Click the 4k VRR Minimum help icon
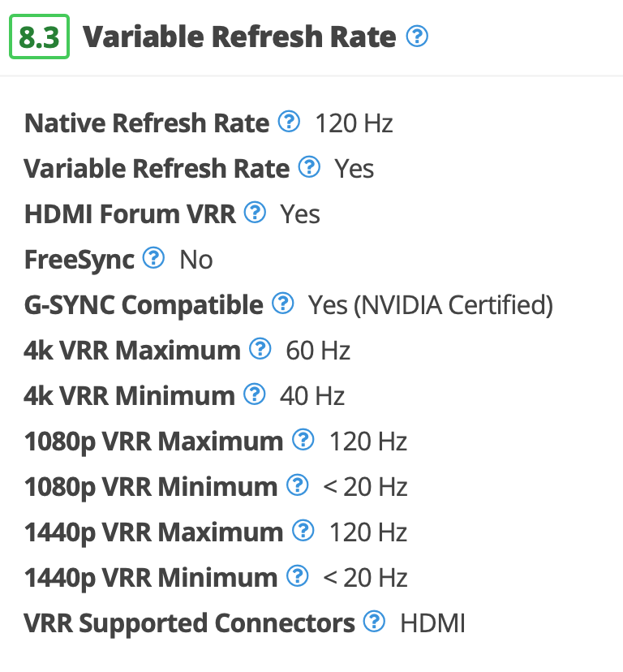 pyautogui.click(x=255, y=394)
